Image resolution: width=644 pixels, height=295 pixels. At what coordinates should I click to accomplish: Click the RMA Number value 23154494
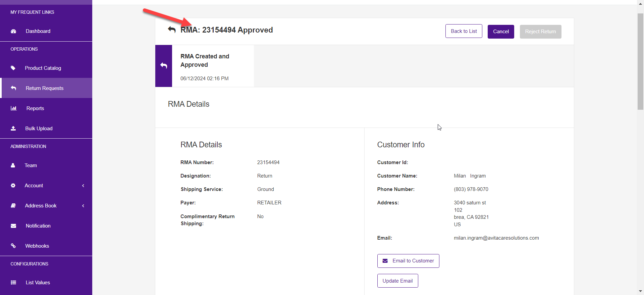coord(268,162)
